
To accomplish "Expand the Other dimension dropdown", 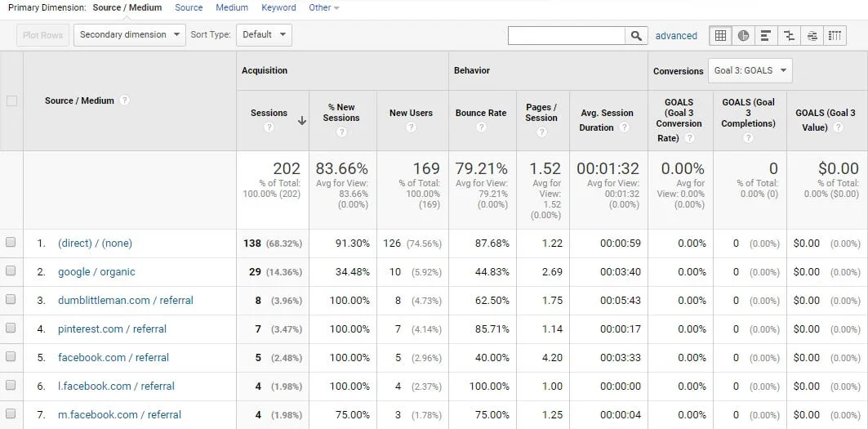I will tap(324, 7).
